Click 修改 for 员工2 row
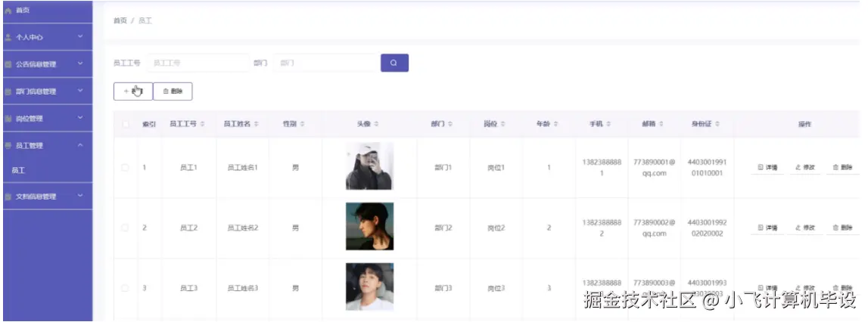868x322 pixels. 805,228
